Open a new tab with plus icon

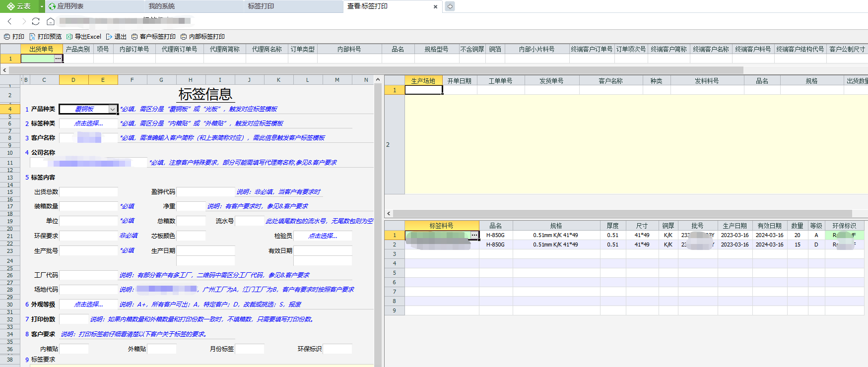[x=450, y=6]
